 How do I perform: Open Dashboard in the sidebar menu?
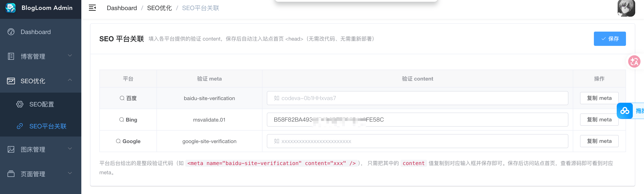click(40, 32)
